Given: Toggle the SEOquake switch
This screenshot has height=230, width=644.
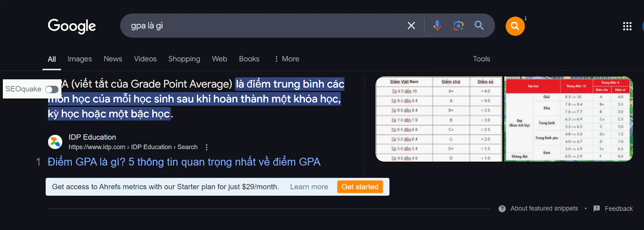Looking at the screenshot, I should 52,89.
